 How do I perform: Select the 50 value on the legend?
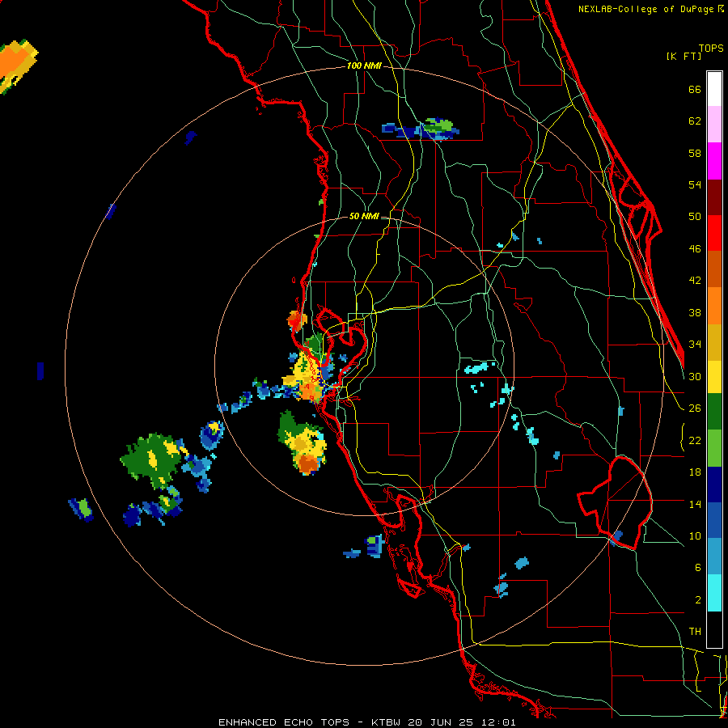tap(695, 217)
